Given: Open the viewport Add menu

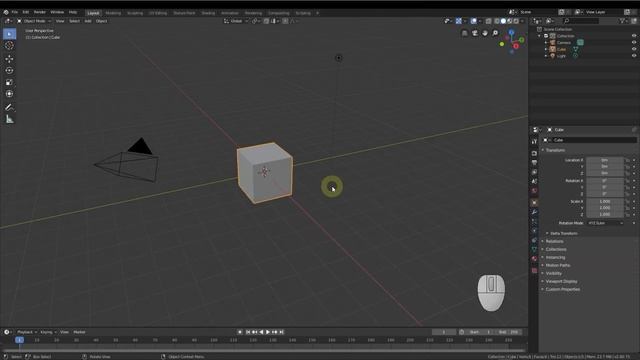Looking at the screenshot, I should [88, 21].
